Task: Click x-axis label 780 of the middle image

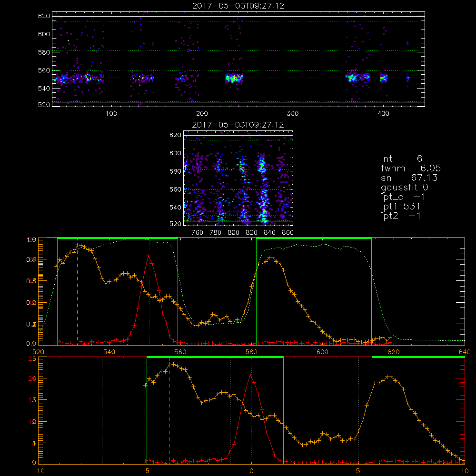Action: (x=216, y=233)
